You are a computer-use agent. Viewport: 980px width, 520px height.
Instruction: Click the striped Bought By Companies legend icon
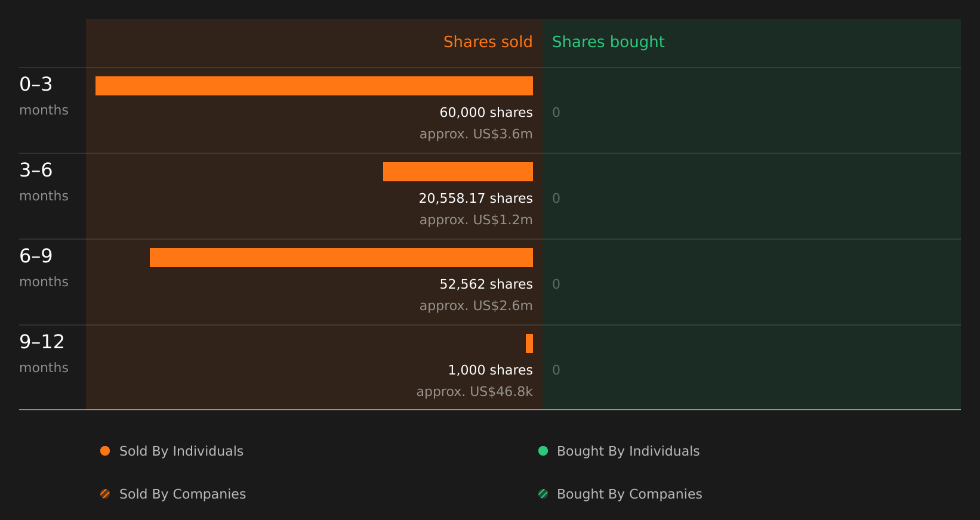pyautogui.click(x=543, y=494)
